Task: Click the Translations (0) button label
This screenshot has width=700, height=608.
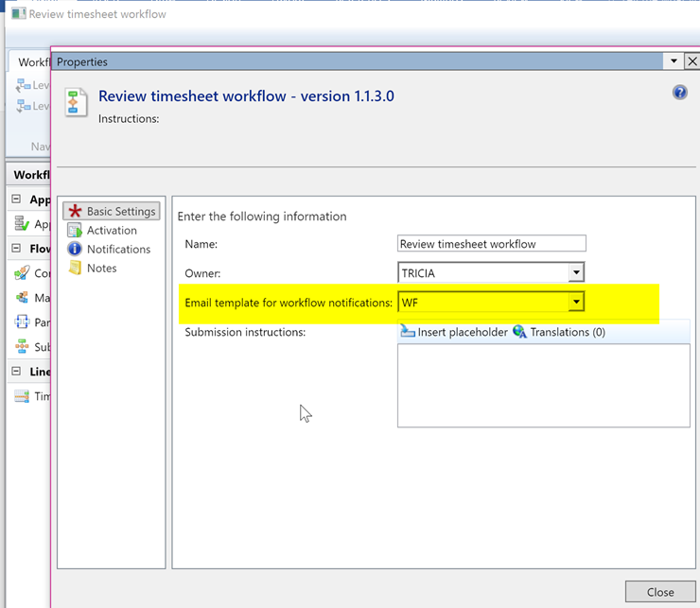Action: click(x=568, y=332)
